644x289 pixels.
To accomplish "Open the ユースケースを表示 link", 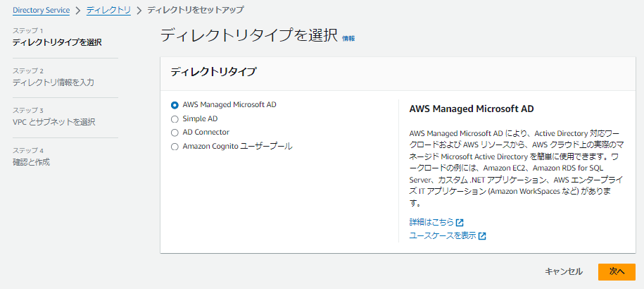I will coord(443,236).
